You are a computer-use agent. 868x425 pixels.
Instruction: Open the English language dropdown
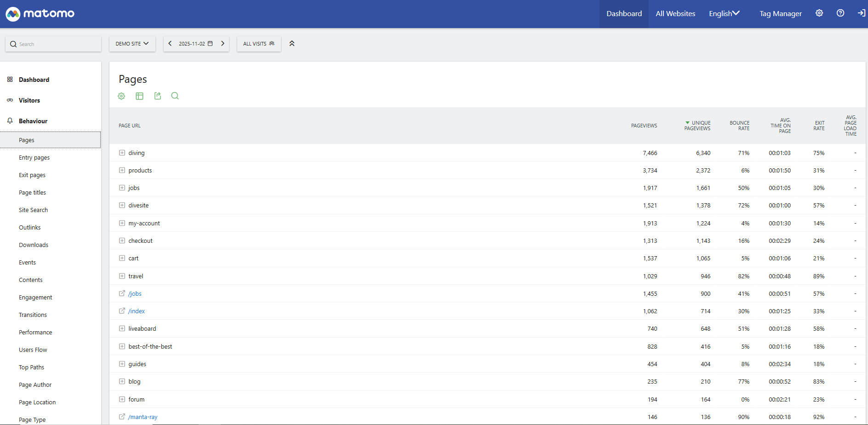click(724, 14)
